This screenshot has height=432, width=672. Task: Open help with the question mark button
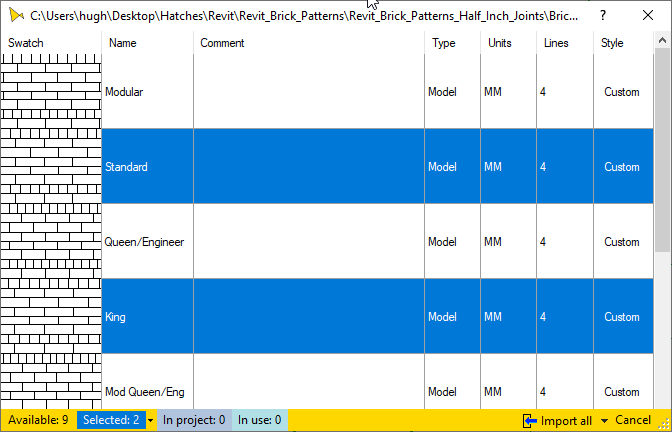603,16
